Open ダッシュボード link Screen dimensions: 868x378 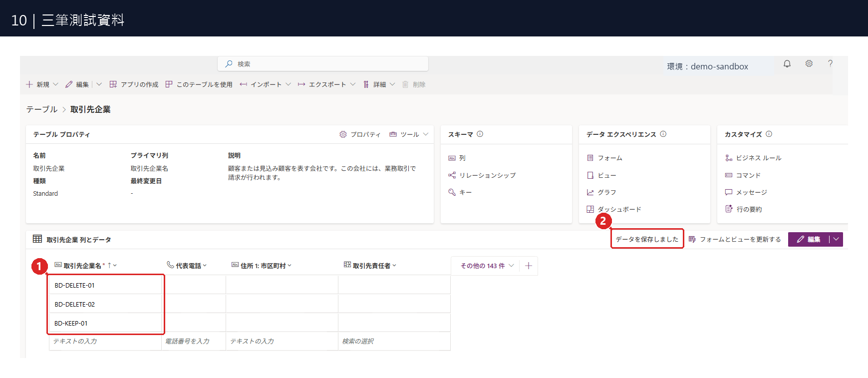tap(614, 209)
